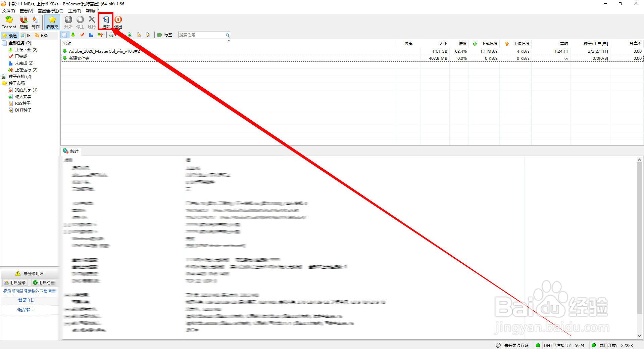Select 种子市场 folder in sidebar
This screenshot has width=644, height=349.
pos(17,83)
